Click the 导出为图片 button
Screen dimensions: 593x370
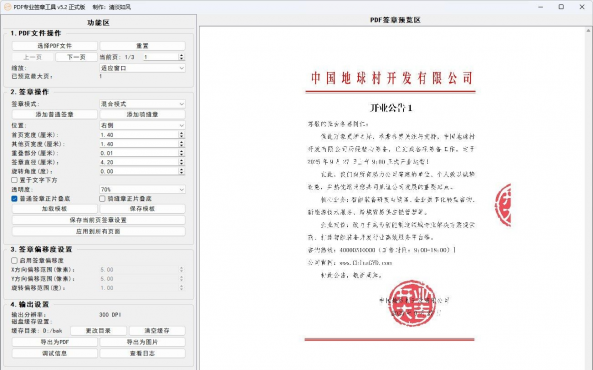tap(142, 342)
